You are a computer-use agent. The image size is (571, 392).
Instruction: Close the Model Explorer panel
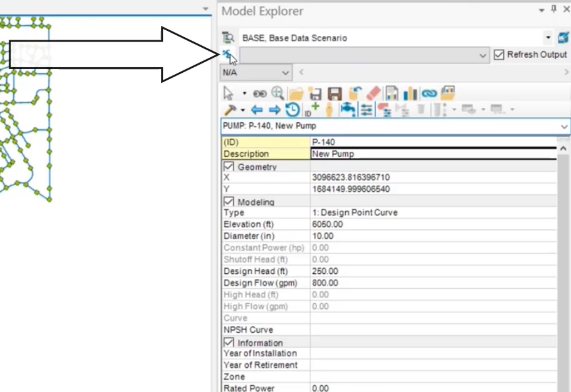click(x=566, y=9)
